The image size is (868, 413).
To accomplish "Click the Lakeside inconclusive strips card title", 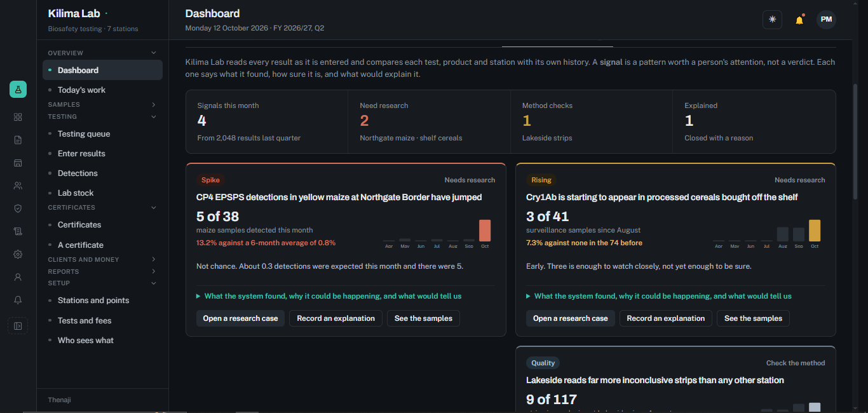I will [x=655, y=380].
